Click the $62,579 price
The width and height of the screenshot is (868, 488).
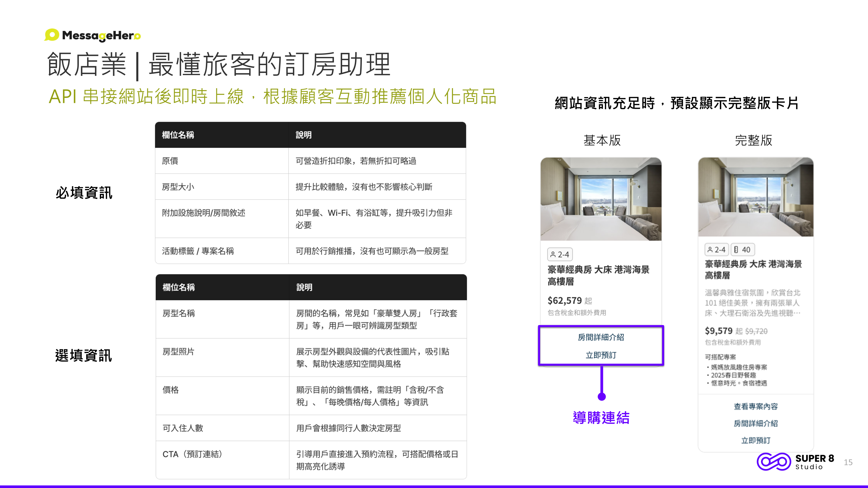565,300
